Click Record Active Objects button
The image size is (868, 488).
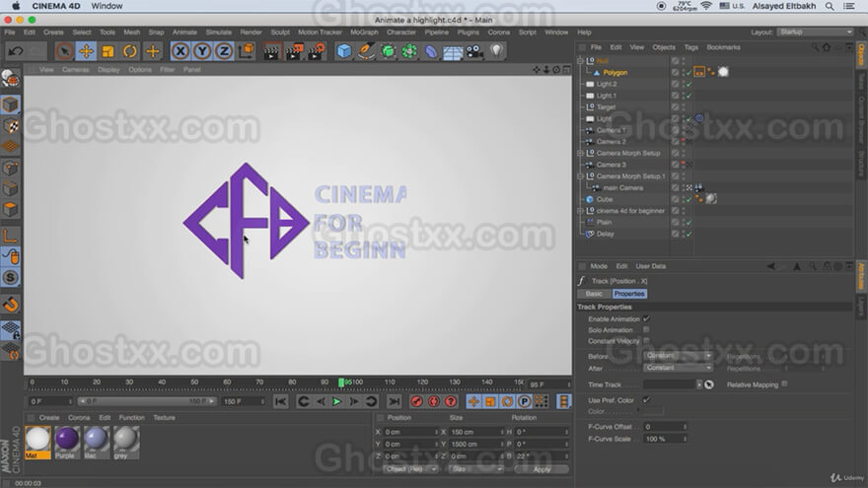(417, 401)
